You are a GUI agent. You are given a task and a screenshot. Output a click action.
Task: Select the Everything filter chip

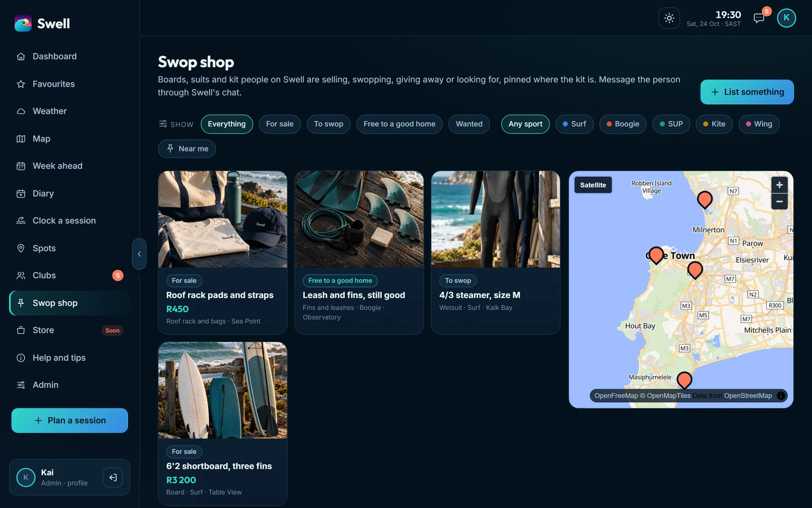coord(226,124)
